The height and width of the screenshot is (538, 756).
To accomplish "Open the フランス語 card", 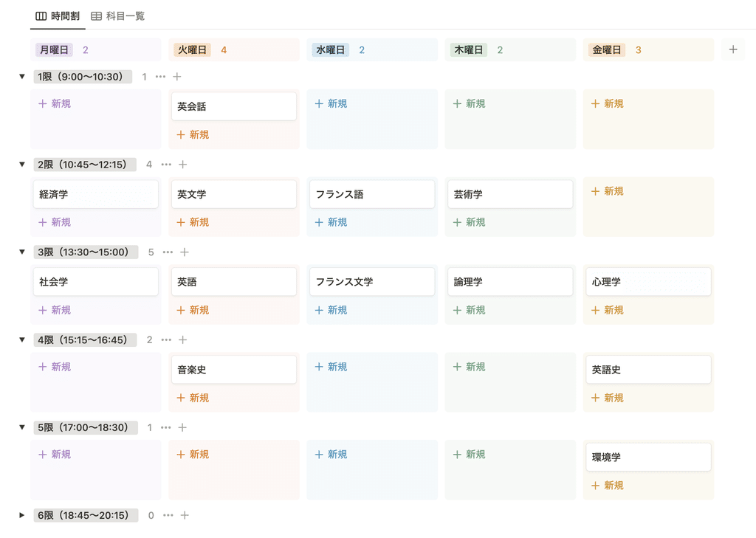I will coord(372,194).
